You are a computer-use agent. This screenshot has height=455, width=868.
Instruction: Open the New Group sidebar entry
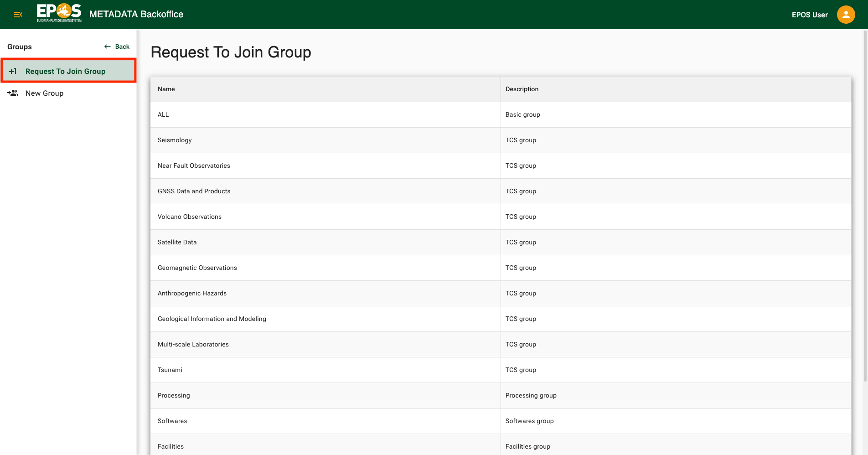(x=45, y=93)
